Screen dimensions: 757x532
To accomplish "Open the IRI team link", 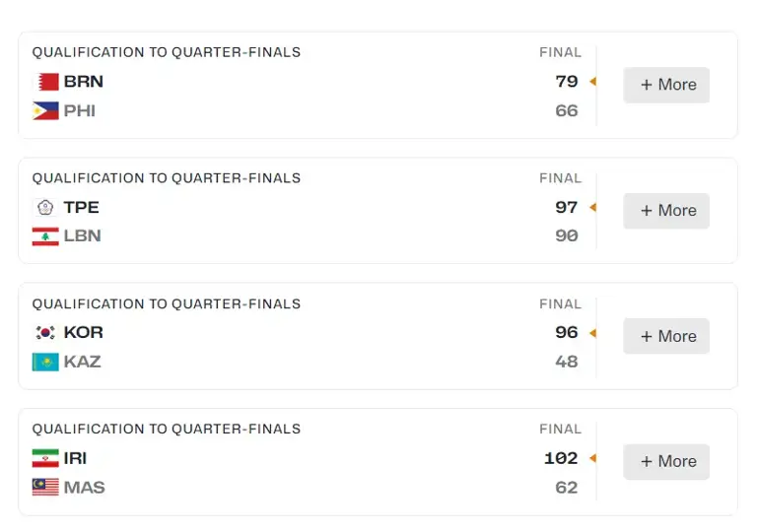I will (76, 458).
